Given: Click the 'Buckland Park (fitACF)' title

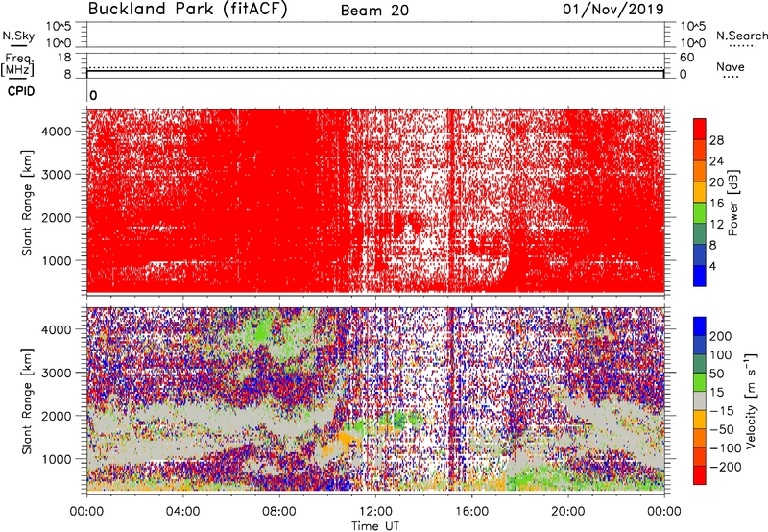Looking at the screenshot, I should (187, 10).
